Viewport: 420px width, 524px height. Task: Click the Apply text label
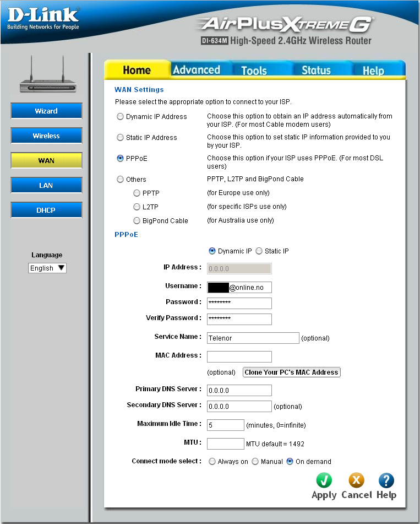point(324,495)
